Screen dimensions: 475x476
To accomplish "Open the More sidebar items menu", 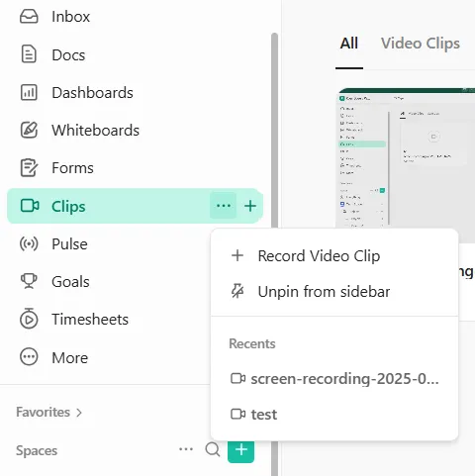I will point(54,357).
